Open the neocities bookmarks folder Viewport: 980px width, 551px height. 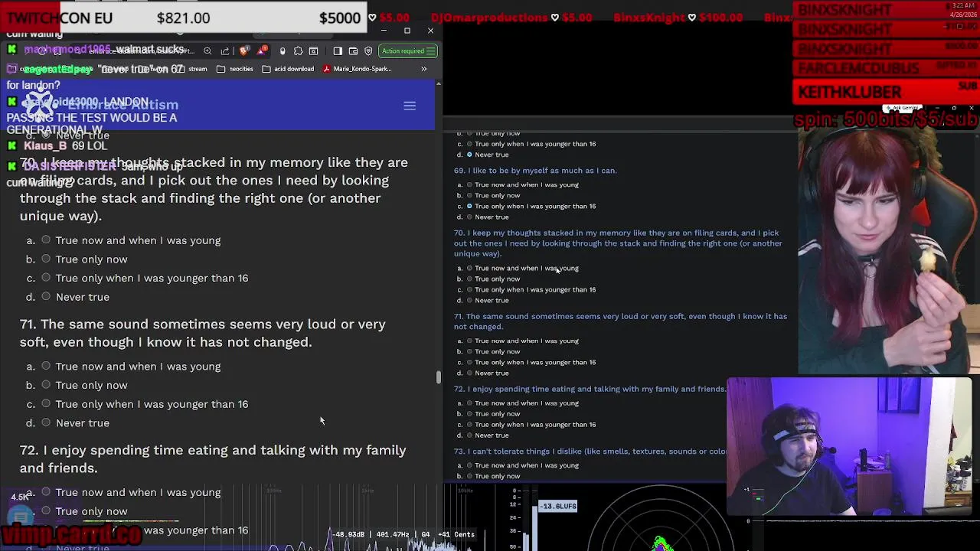click(235, 69)
